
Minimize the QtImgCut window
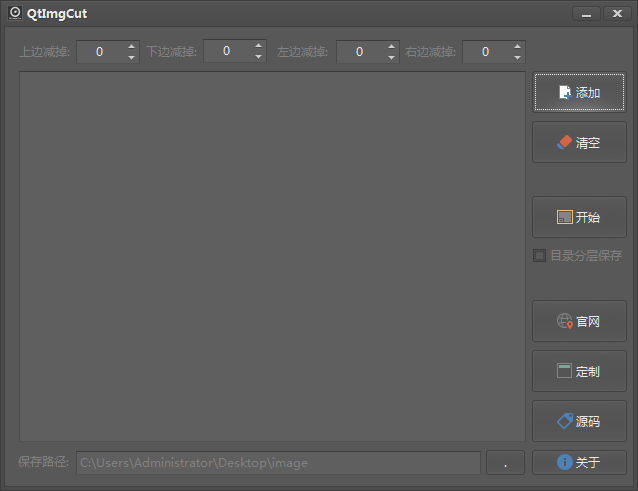coord(586,14)
